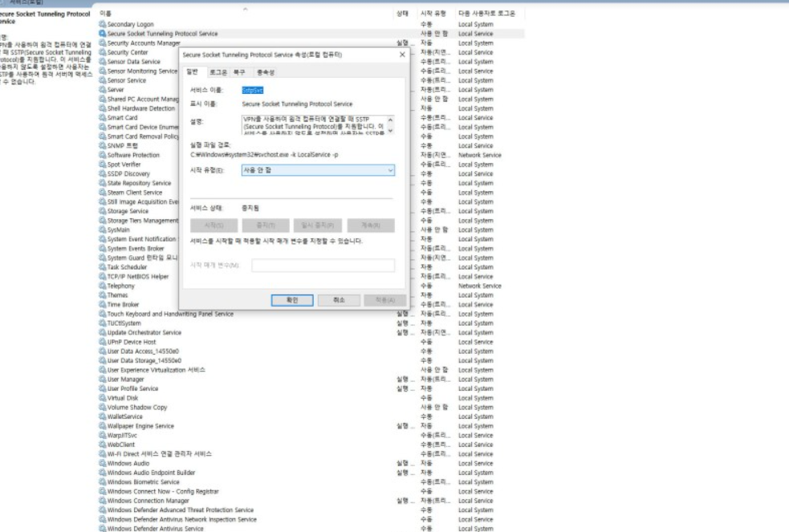This screenshot has width=789, height=532.
Task: Click the Smart Card service icon
Action: (103, 118)
